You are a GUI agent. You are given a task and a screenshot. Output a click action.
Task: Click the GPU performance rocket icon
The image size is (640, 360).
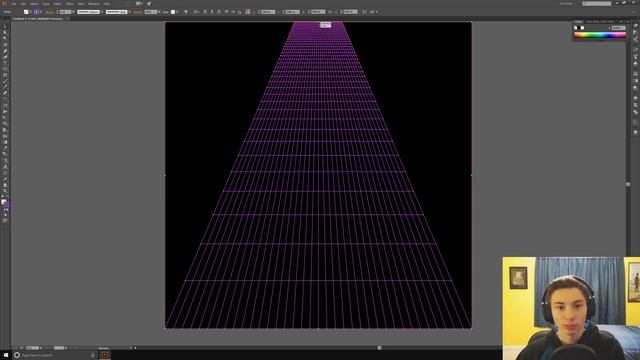[x=149, y=4]
